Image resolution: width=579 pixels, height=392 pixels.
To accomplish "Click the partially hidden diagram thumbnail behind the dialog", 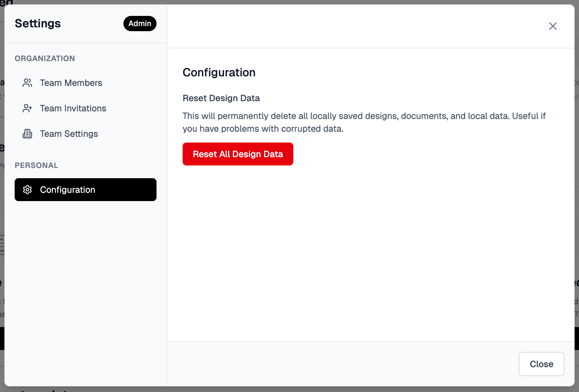I will (2, 245).
